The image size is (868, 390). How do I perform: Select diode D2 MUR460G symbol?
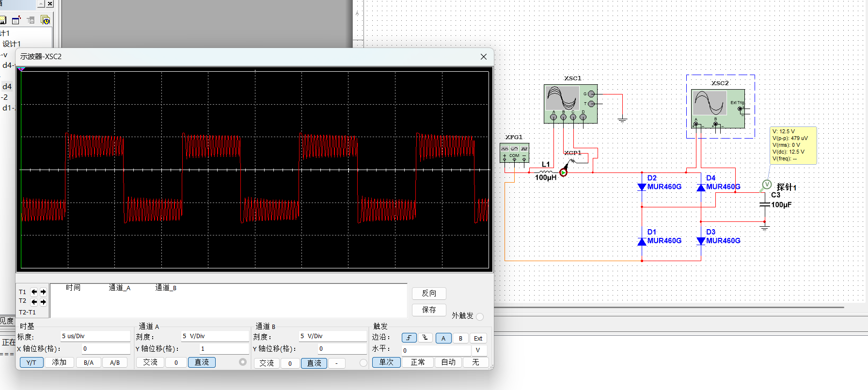(642, 187)
